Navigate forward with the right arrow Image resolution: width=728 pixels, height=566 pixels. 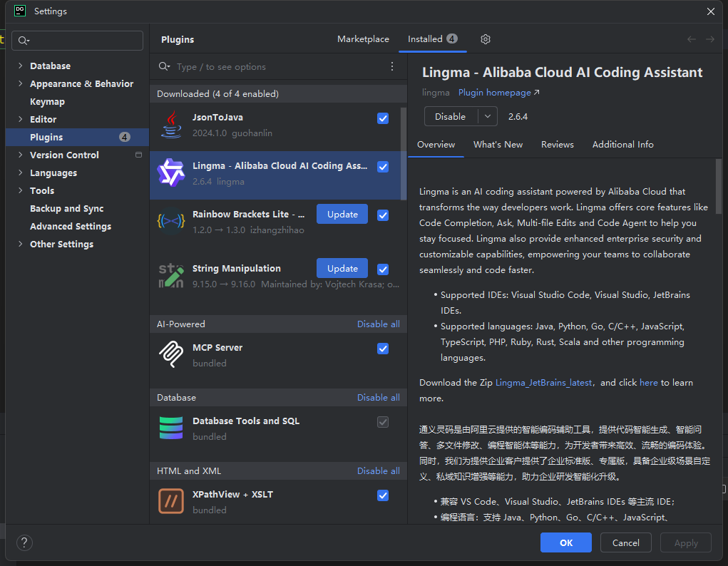[710, 39]
